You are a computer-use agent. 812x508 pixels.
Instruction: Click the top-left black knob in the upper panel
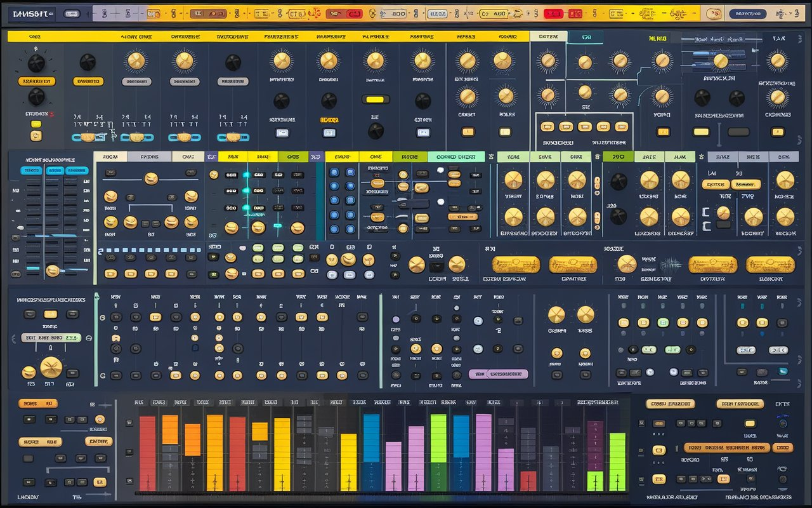[x=36, y=63]
